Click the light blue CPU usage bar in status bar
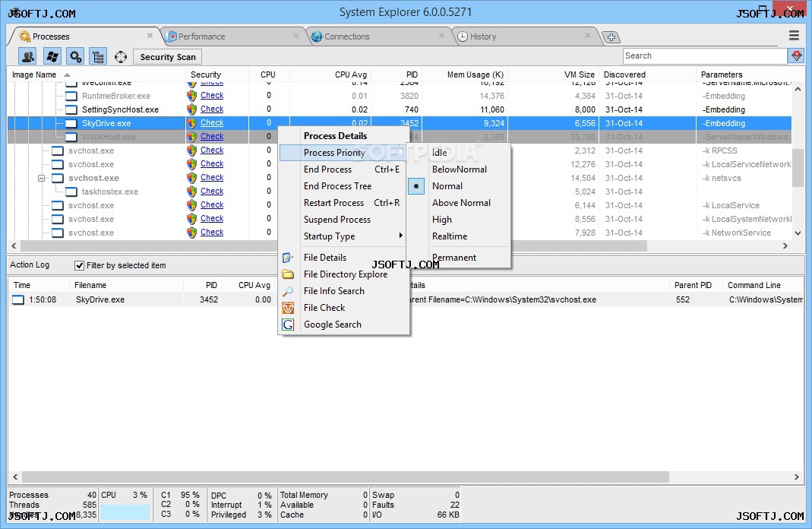 (x=125, y=512)
